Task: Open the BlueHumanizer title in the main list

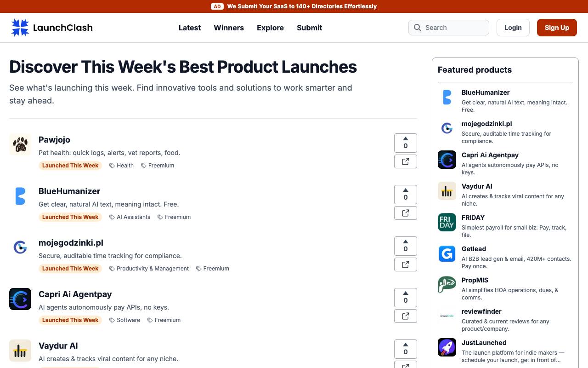Action: point(69,191)
